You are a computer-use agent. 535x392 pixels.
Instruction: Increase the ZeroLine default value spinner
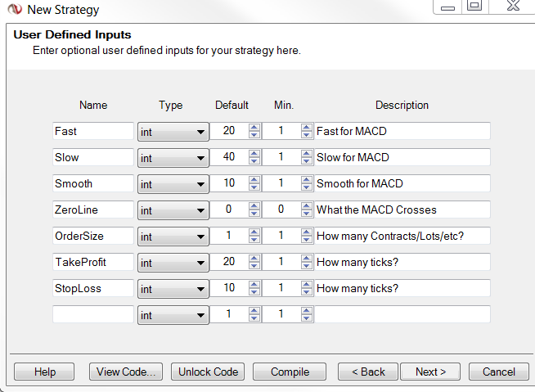(x=254, y=206)
